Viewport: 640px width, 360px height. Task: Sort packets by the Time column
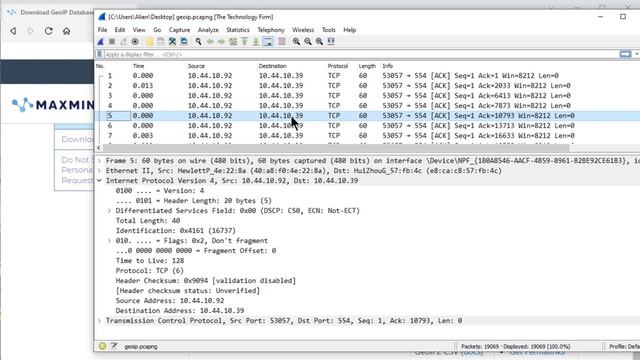138,66
